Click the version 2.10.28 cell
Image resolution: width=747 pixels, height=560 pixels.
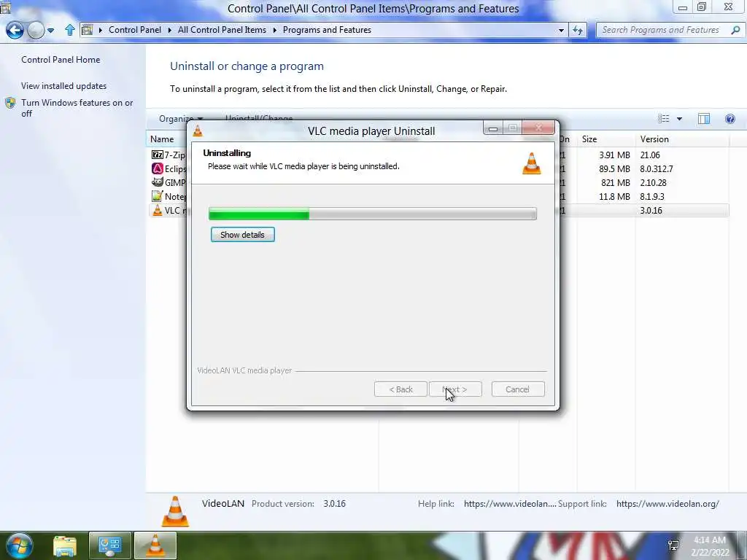[x=653, y=182]
